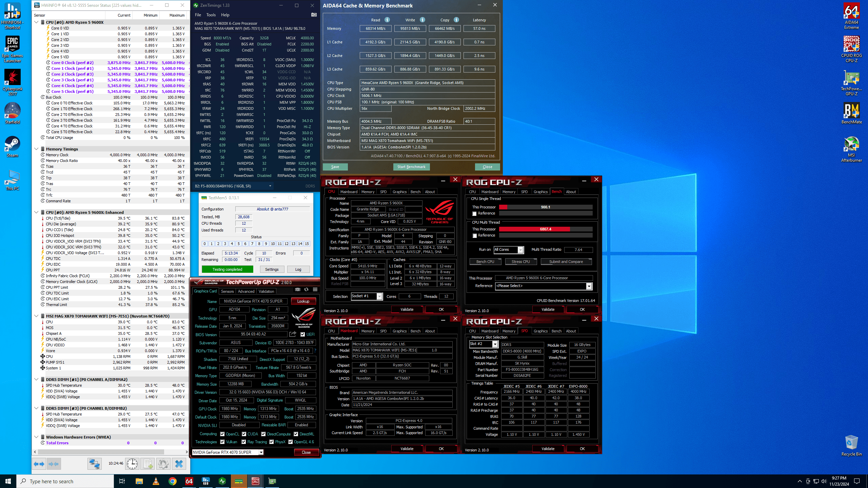Check CPU Single Thread Reference checkbox
868x488 pixels.
tap(475, 213)
